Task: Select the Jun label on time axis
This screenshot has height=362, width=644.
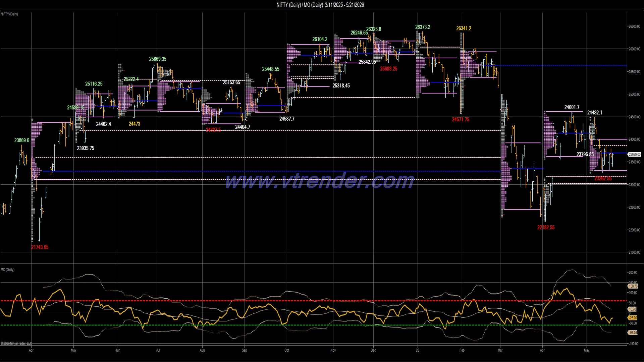Action: pos(118,350)
